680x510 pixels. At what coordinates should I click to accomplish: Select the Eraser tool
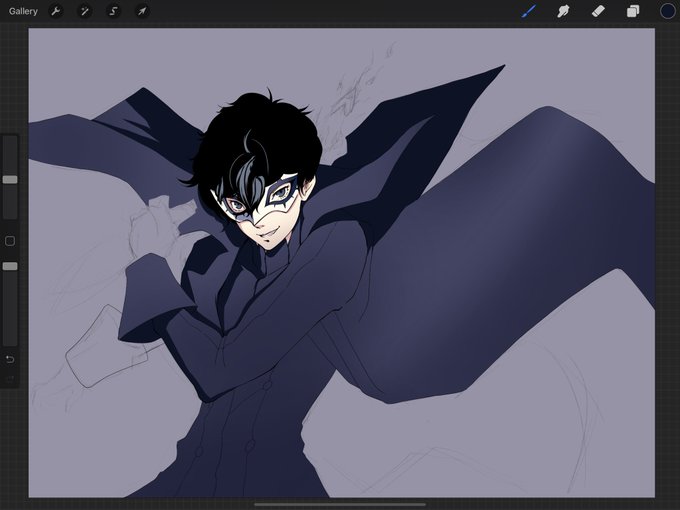point(598,11)
